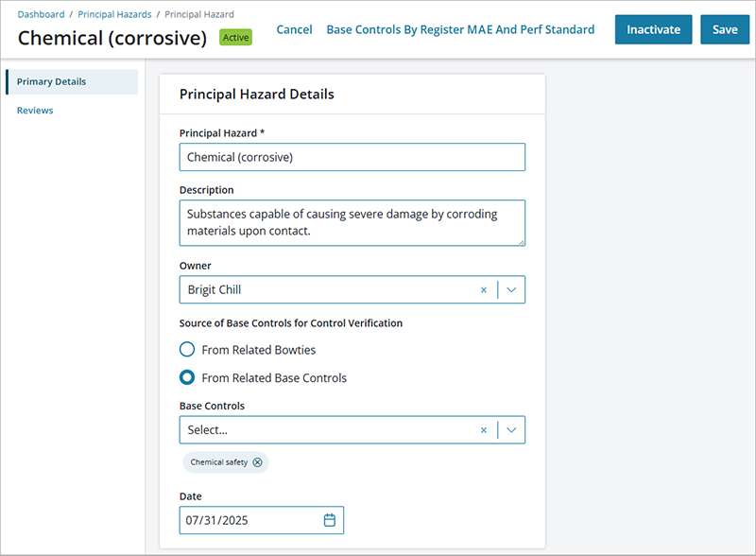This screenshot has width=756, height=556.
Task: Expand the Base Controls dropdown arrow
Action: (x=511, y=430)
